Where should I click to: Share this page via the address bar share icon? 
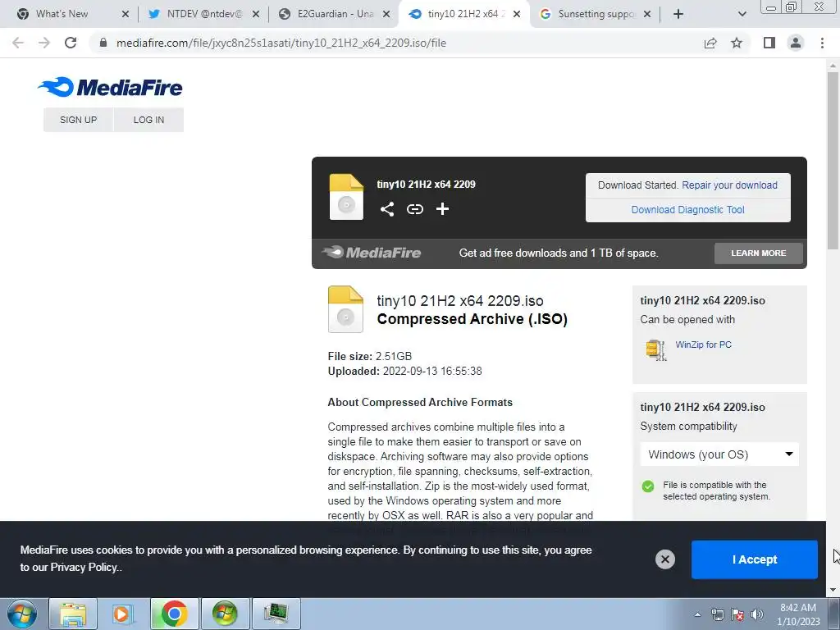(710, 43)
